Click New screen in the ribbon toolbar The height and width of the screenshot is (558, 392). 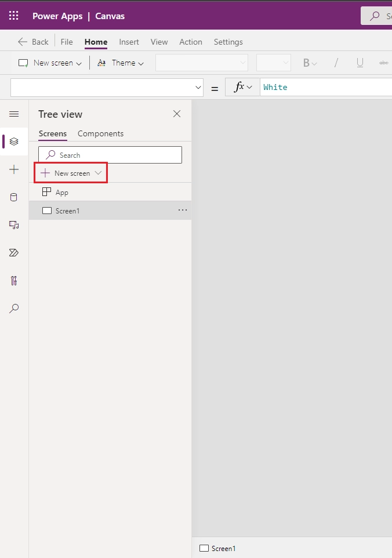tap(50, 63)
